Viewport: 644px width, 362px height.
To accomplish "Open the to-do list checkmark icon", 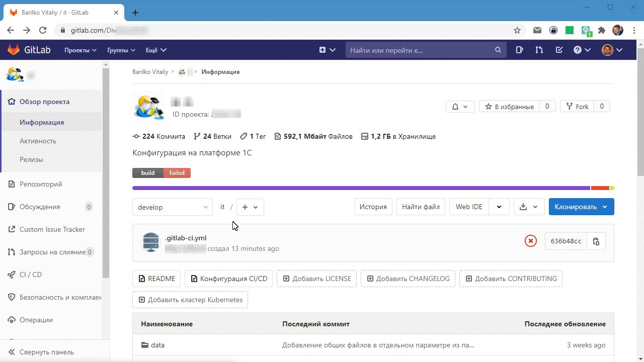I will pos(559,50).
